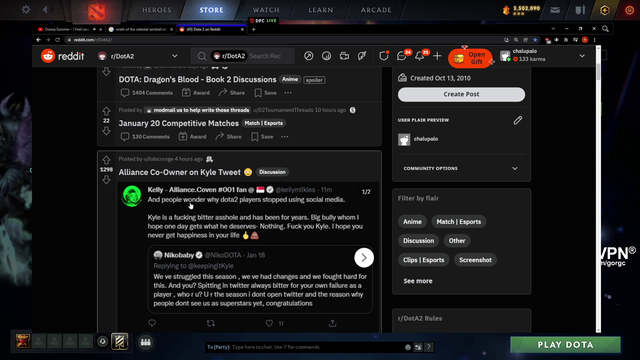Click the tweet share upload icon

pyautogui.click(x=333, y=323)
